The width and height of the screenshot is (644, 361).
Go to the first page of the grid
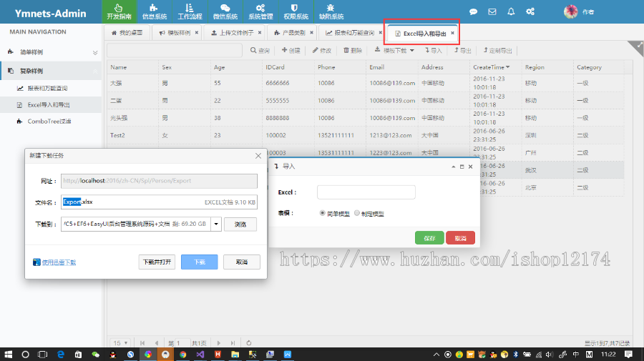click(x=142, y=343)
